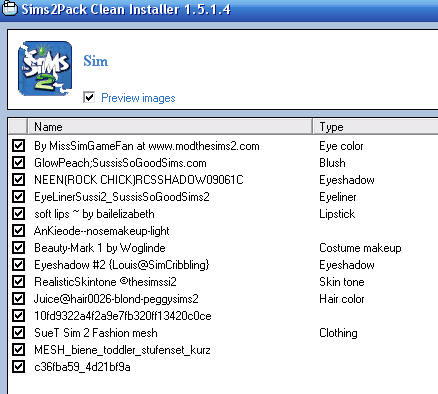Toggle AnKieode nosemakeup-light checkbox
438x394 pixels.
coord(18,231)
